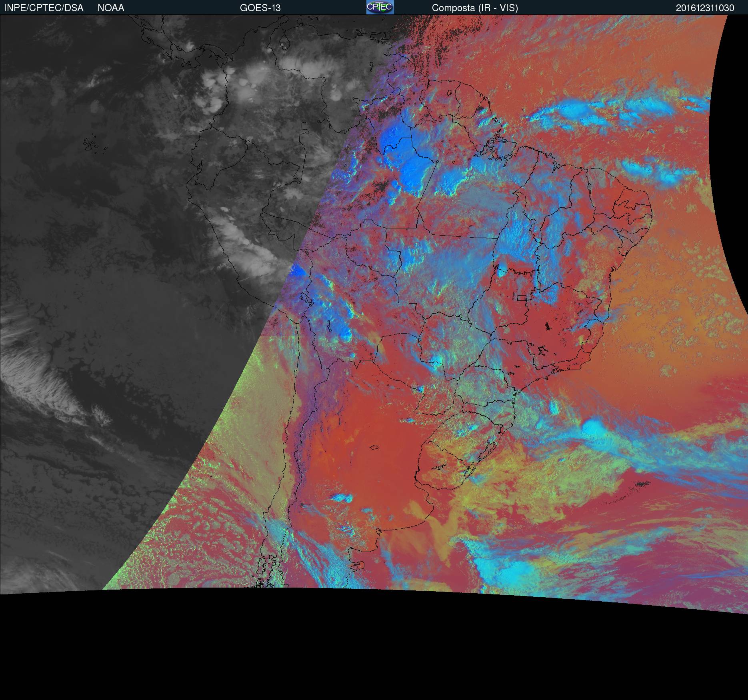This screenshot has width=748, height=700.
Task: Click the small Federal District rectangle in Brazil
Action: [x=522, y=298]
